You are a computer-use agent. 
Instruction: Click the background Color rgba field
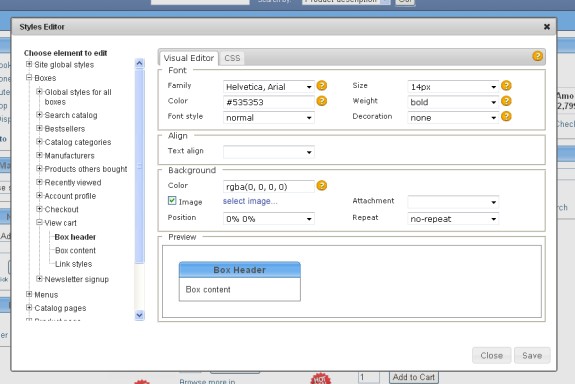click(x=268, y=187)
